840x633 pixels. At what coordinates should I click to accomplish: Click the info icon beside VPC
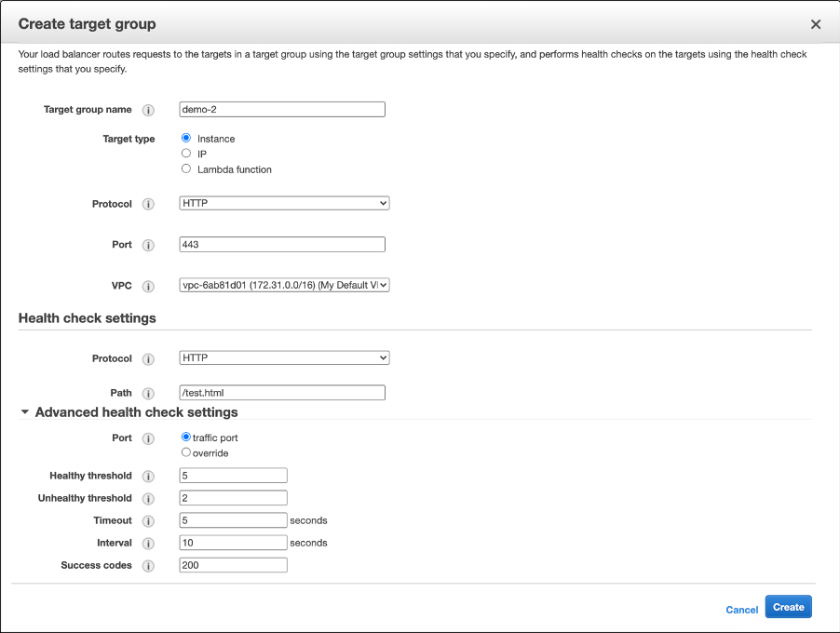148,286
